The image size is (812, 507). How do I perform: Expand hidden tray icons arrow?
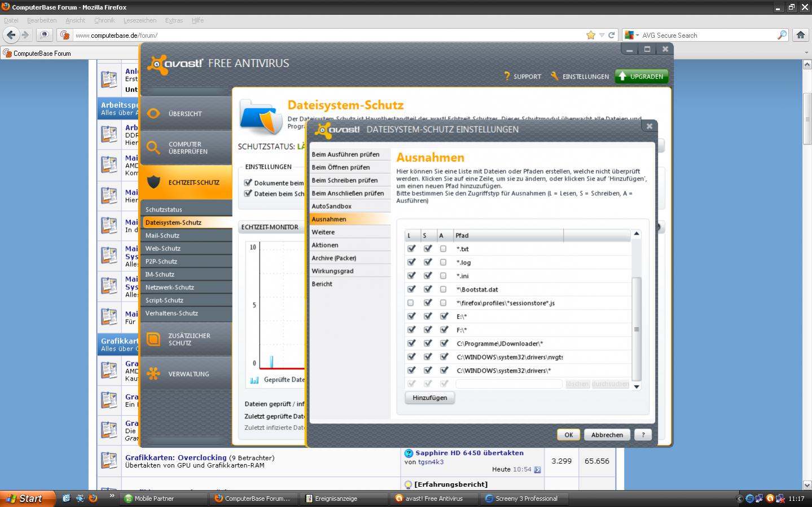(740, 499)
